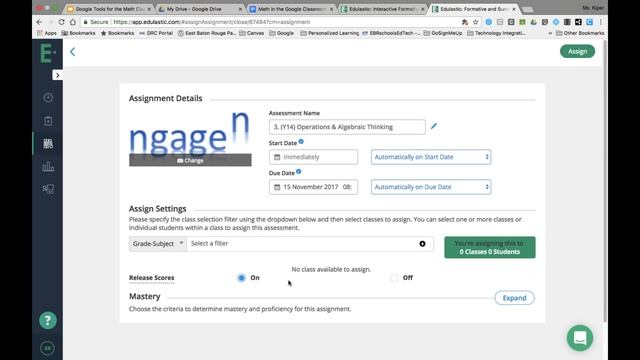Open the user profile circle icon at the bottom of the sidebar
The image size is (640, 360).
(x=47, y=348)
